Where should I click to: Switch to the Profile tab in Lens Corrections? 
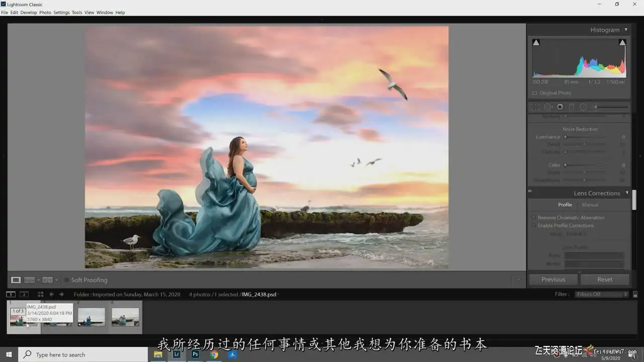565,205
